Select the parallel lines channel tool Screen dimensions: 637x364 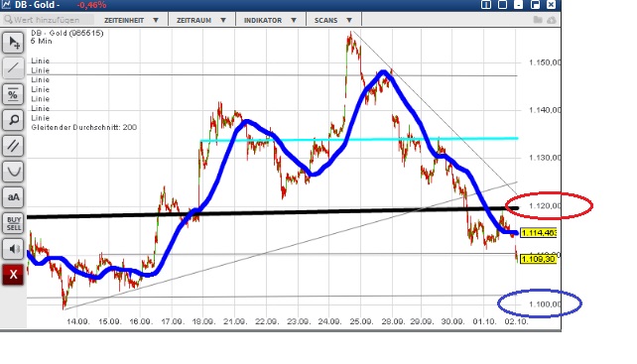point(14,146)
